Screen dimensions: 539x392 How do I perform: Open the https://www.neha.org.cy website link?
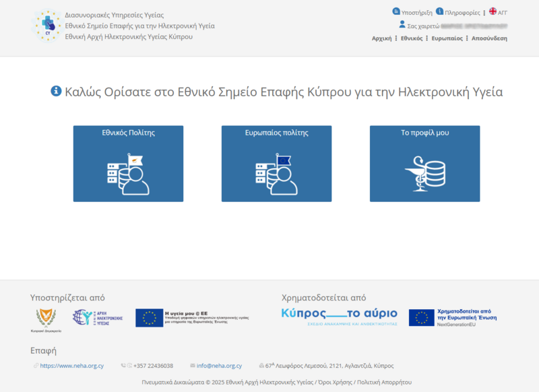72,366
